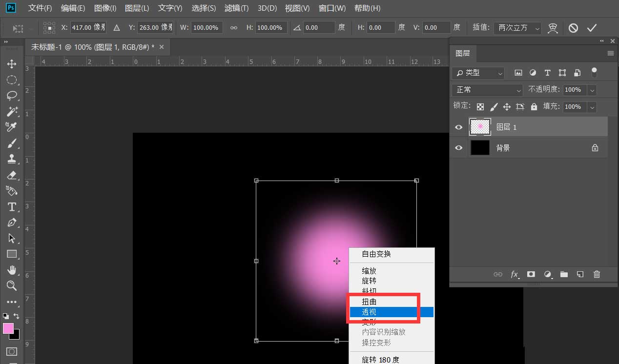
Task: Commit the transform with the checkmark
Action: click(593, 28)
